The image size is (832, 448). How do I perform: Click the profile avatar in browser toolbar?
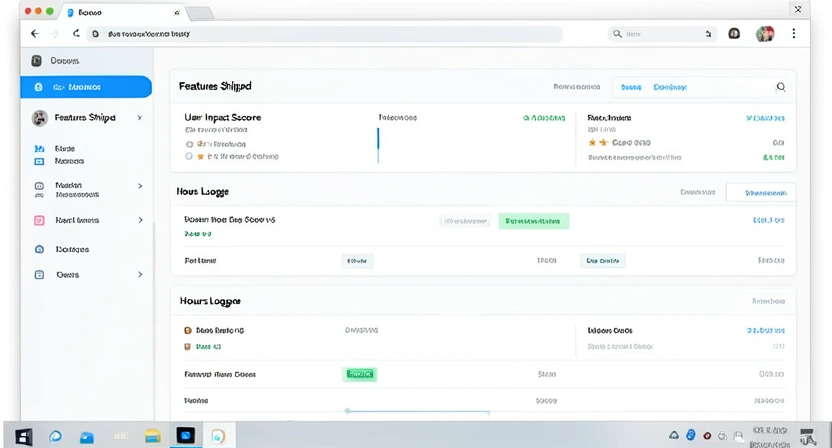point(765,34)
